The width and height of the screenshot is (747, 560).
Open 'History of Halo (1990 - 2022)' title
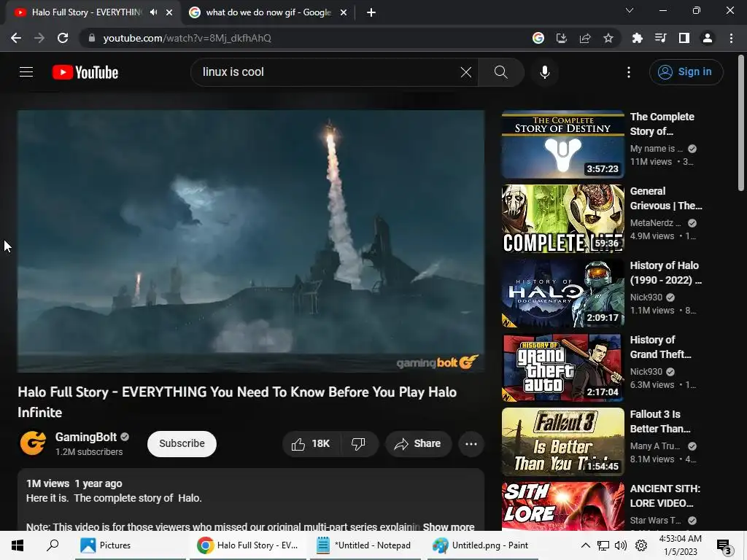[665, 273]
